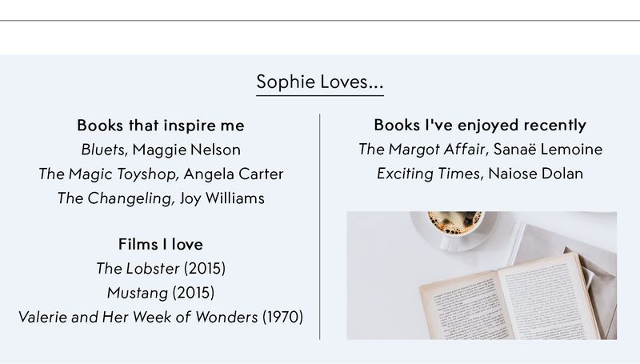The width and height of the screenshot is (640, 364).
Task: Select the Books that inspire me heading
Action: pos(161,126)
